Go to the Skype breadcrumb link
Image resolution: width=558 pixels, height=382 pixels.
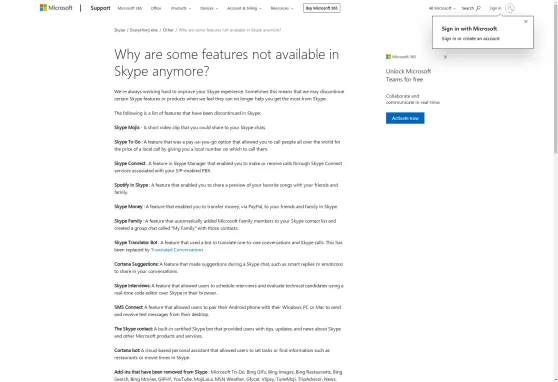click(x=120, y=30)
